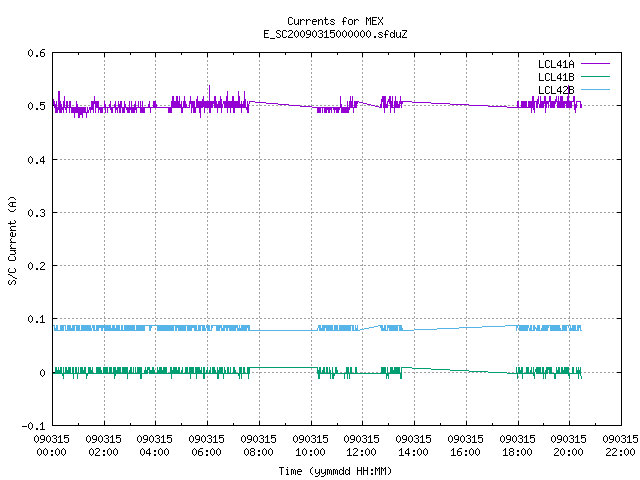Click the 00:00 x-axis time label
This screenshot has height=480, width=640.
click(x=51, y=452)
